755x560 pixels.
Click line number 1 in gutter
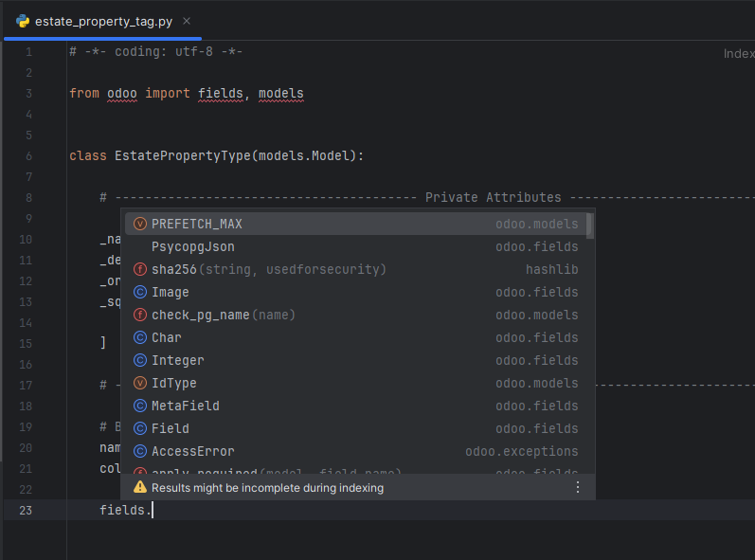pos(28,52)
